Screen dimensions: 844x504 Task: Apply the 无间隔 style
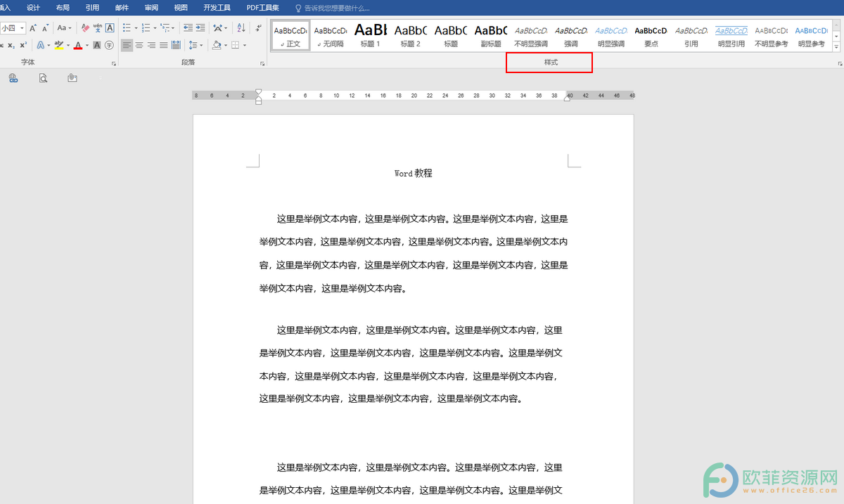click(331, 35)
